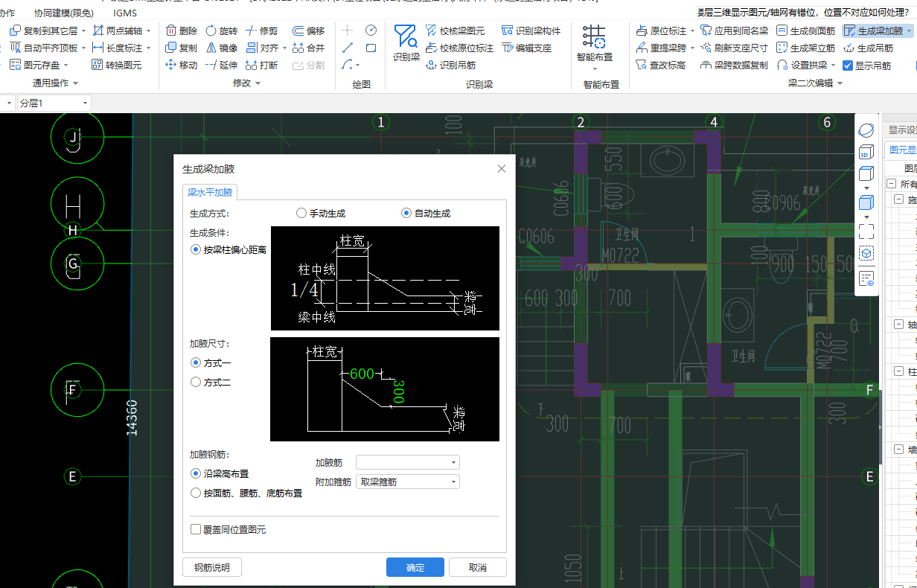Select the rectangle drawing tool in 绘图
The image size is (917, 588).
pos(371,48)
